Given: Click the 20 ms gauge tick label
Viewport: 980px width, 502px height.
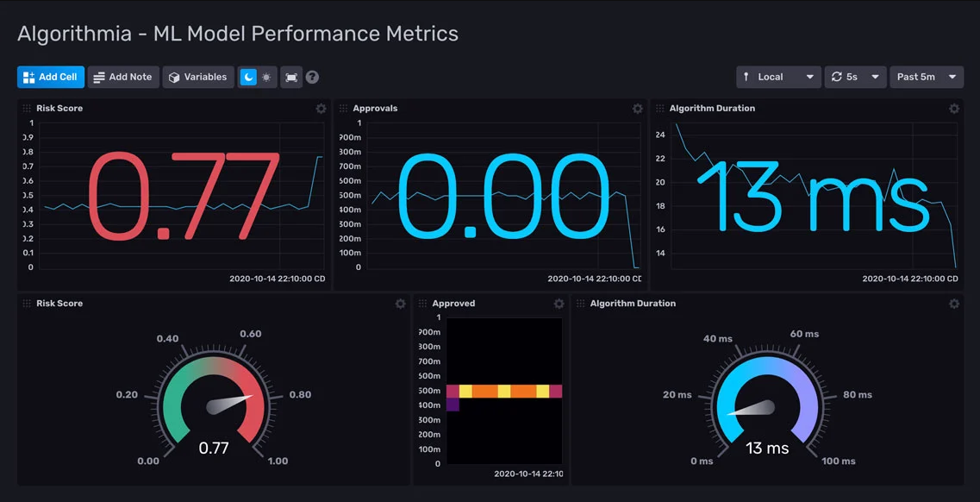Looking at the screenshot, I should pyautogui.click(x=677, y=394).
